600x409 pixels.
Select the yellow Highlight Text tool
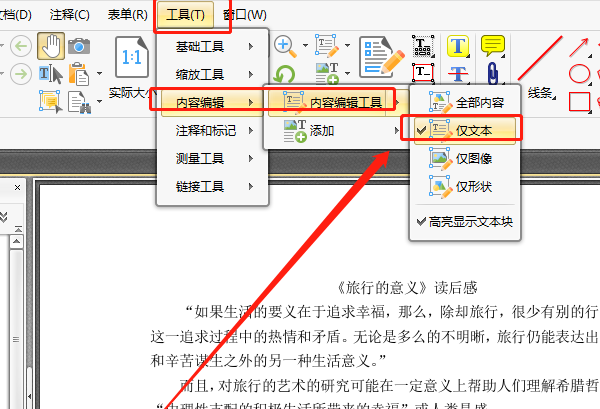click(458, 46)
